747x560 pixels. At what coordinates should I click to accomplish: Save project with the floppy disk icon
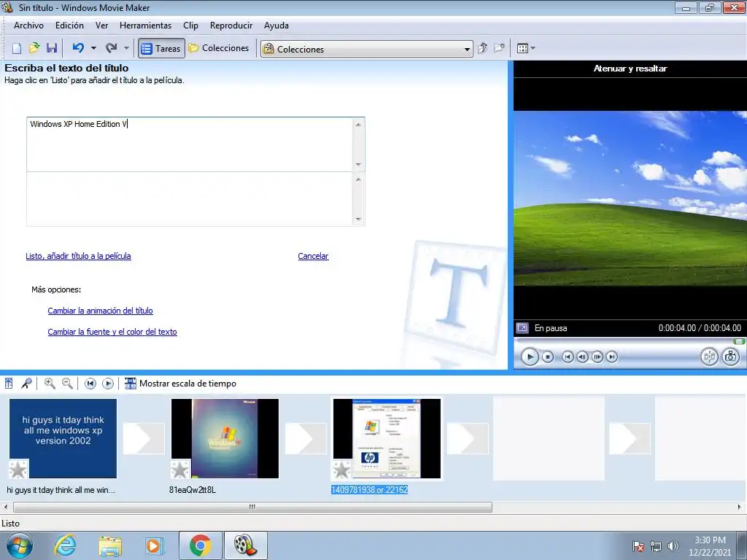click(52, 48)
